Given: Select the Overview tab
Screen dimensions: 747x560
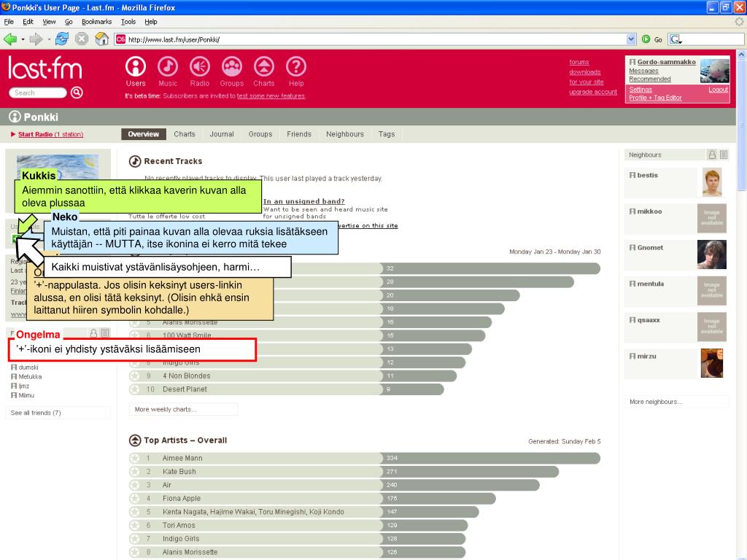Looking at the screenshot, I should pos(144,134).
